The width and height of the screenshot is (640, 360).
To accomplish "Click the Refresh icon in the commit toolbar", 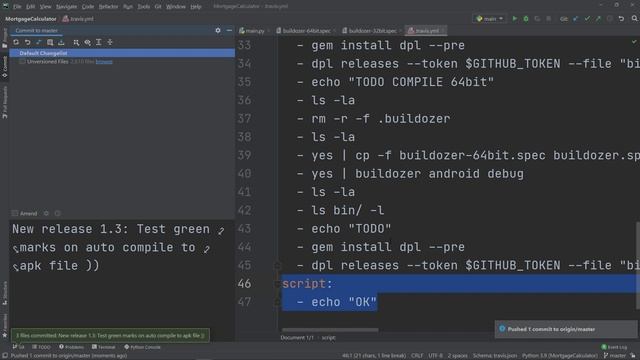I will tap(16, 42).
